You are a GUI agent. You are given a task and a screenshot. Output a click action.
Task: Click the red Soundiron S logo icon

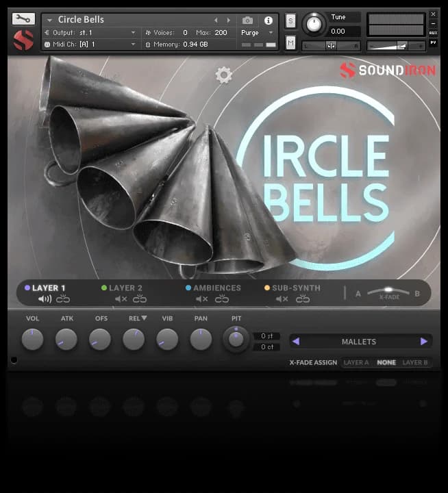(23, 40)
